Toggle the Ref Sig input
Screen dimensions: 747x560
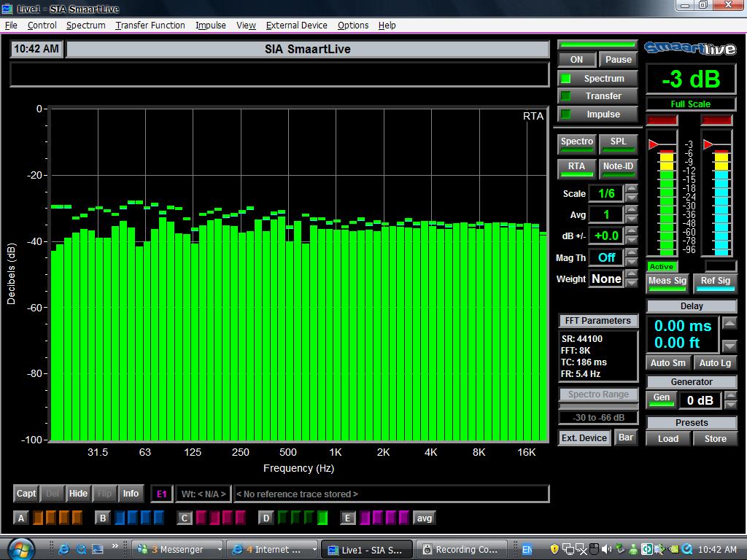pos(715,282)
